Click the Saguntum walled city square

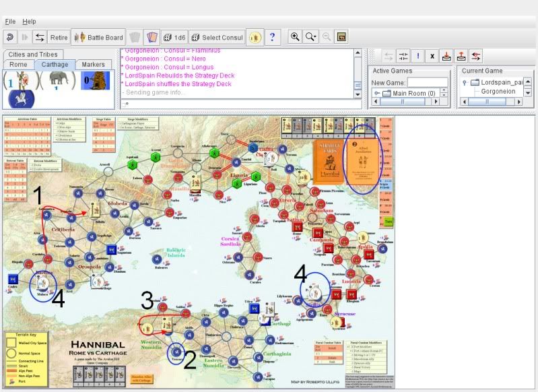111,250
